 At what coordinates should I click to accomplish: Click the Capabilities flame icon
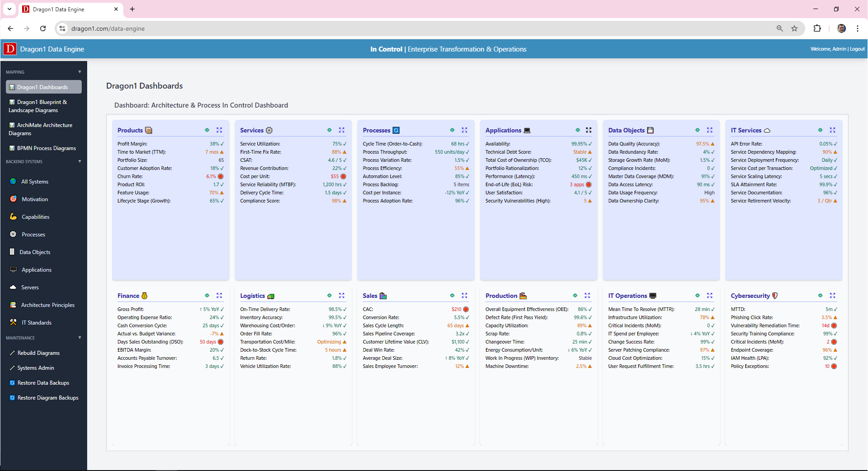pos(14,217)
